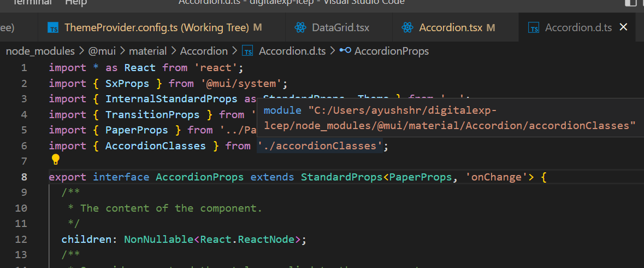Click Accordion.d.ts in the breadcrumb
The height and width of the screenshot is (268, 644).
292,51
